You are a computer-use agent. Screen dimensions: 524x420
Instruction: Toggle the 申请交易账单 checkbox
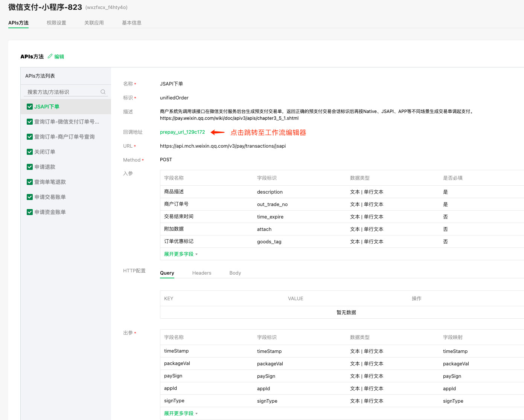(30, 197)
